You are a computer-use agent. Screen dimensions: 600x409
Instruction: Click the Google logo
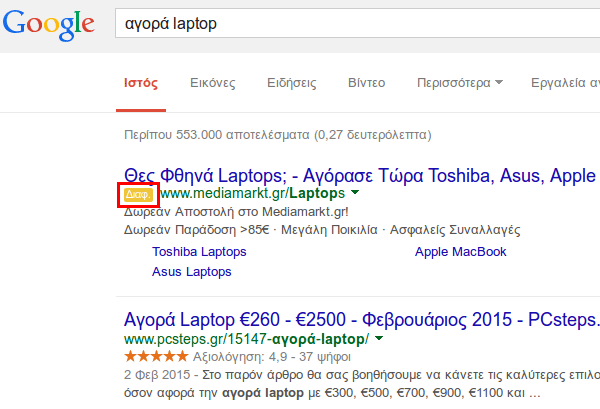click(x=49, y=25)
